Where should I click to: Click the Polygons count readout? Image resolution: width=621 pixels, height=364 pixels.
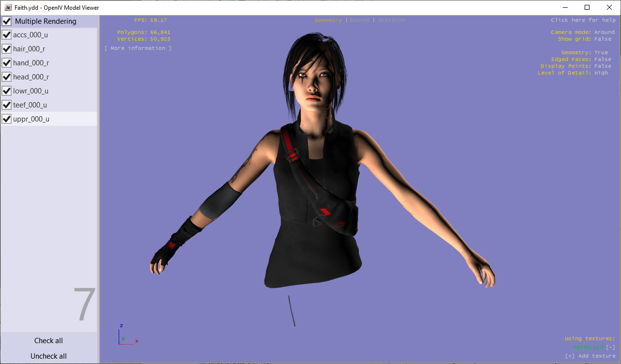(x=144, y=32)
